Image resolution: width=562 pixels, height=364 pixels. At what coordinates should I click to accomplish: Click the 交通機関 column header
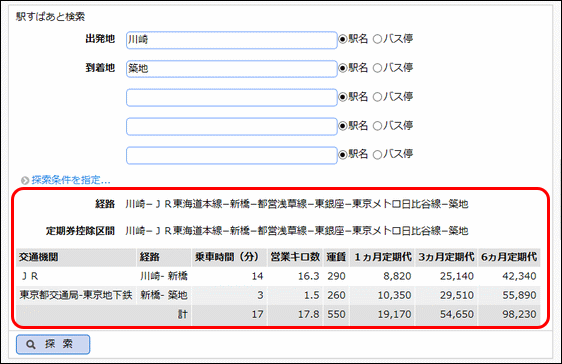pyautogui.click(x=76, y=257)
